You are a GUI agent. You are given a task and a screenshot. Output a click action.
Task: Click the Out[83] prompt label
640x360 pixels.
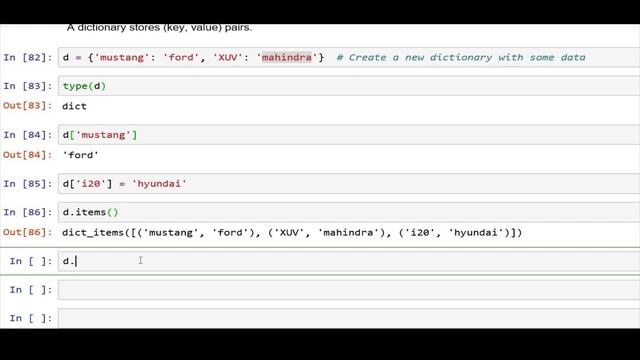click(x=28, y=106)
